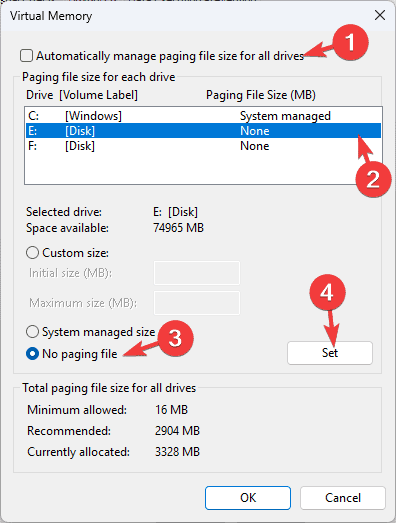The width and height of the screenshot is (396, 523).
Task: Select the F: [Disk] drive row
Action: coord(203,146)
